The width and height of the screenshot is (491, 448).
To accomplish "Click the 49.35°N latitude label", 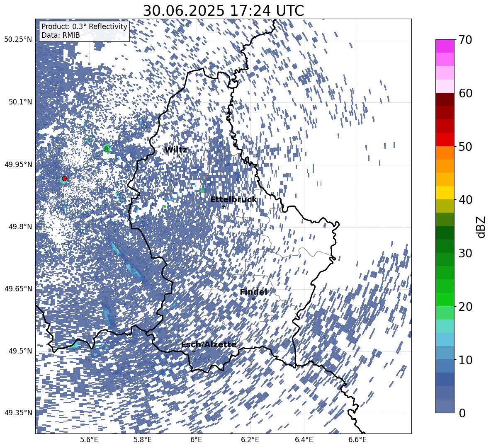I will (x=18, y=413).
